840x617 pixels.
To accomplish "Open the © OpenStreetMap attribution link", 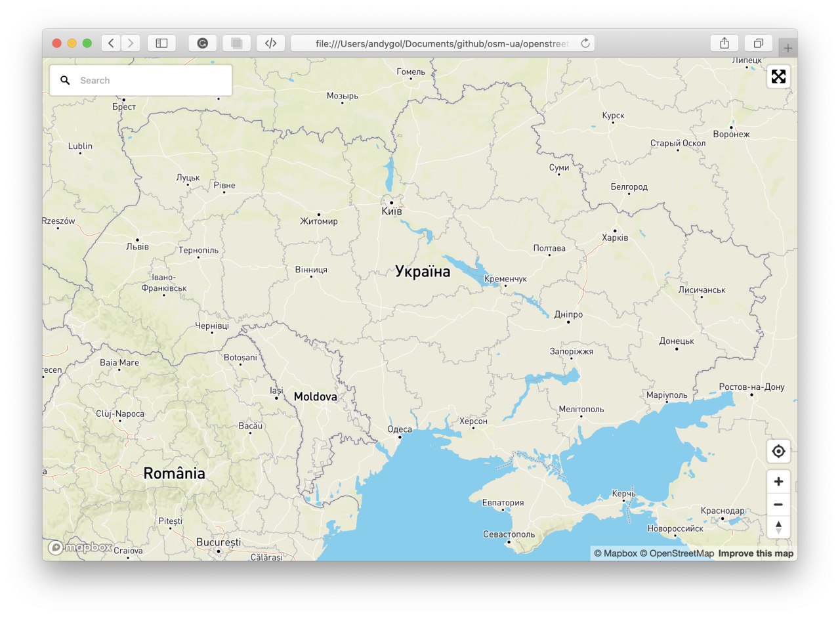I will tap(677, 553).
